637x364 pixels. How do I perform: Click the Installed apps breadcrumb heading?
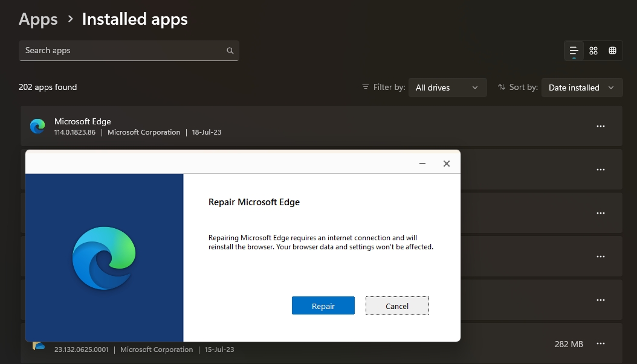pos(134,19)
